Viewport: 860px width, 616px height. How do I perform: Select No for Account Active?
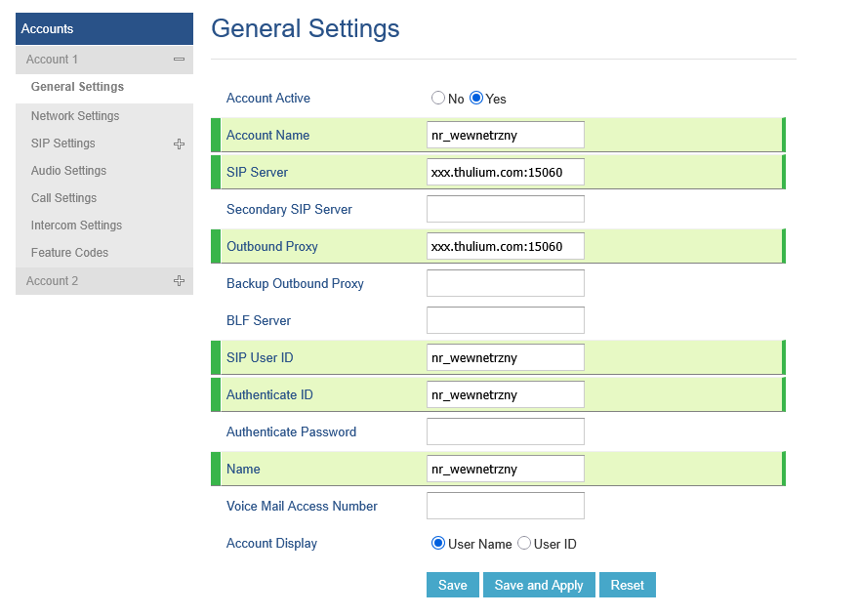(x=438, y=99)
